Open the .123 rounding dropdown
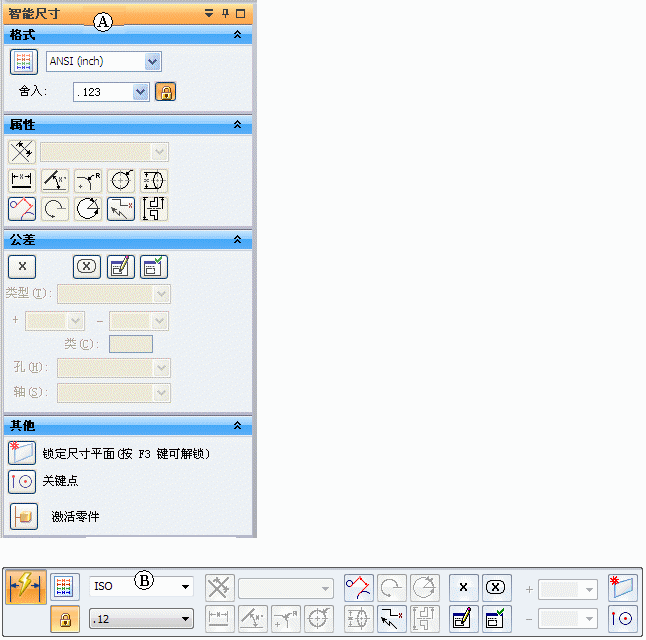 (140, 92)
